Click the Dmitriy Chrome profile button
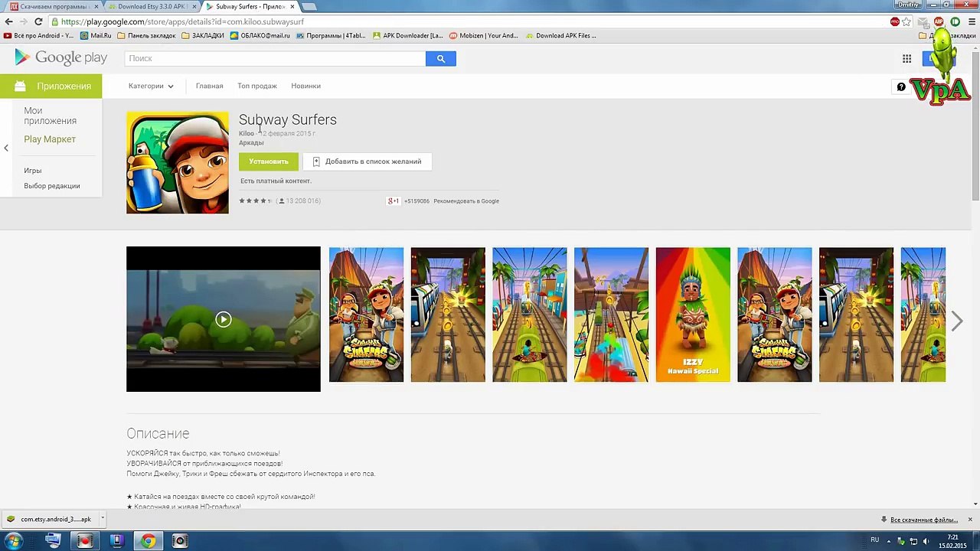 tap(907, 5)
